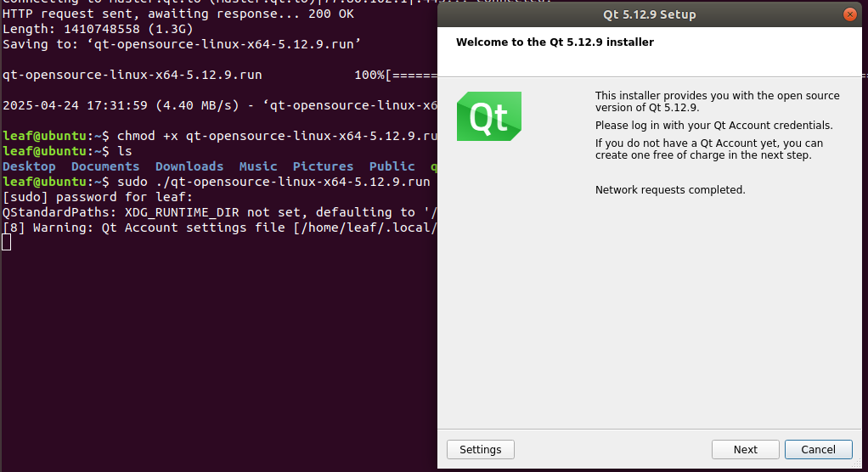This screenshot has width=868, height=472.
Task: Click 'Music' folder name in terminal listing
Action: 258,166
